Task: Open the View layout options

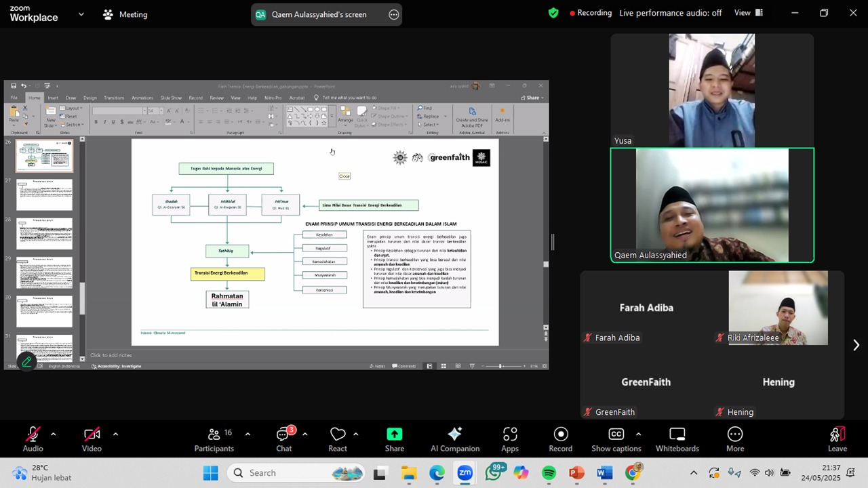Action: coord(748,13)
